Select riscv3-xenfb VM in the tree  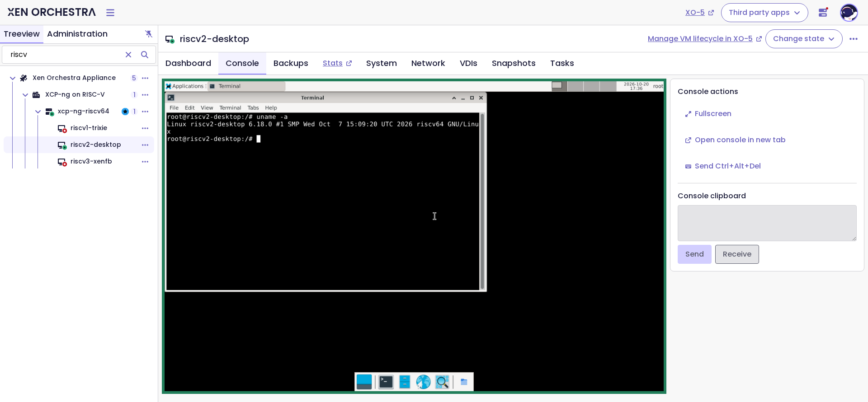(91, 162)
